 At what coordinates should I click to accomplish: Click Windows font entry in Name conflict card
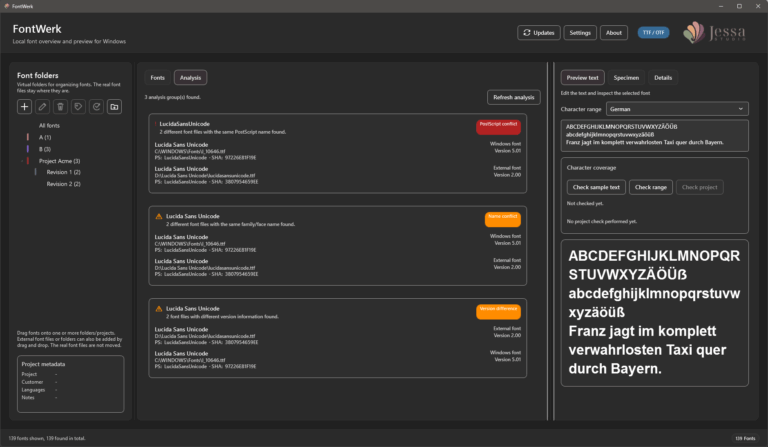click(x=337, y=243)
